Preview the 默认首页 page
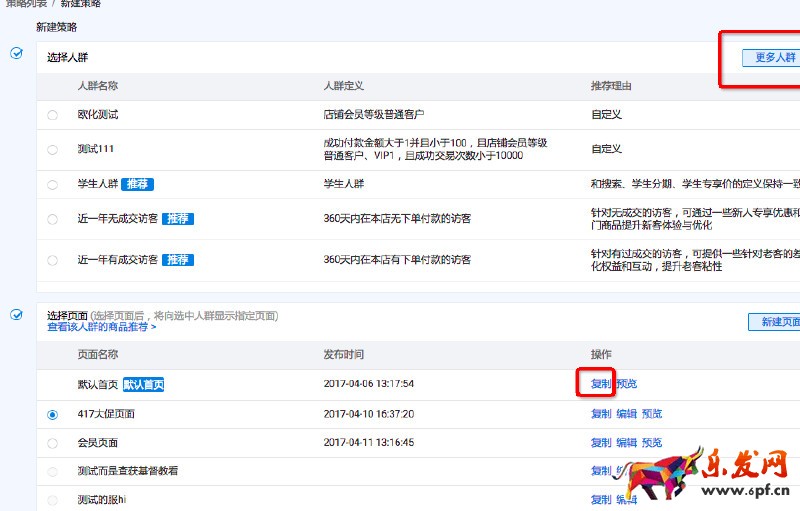Image resolution: width=800 pixels, height=511 pixels. coord(626,384)
